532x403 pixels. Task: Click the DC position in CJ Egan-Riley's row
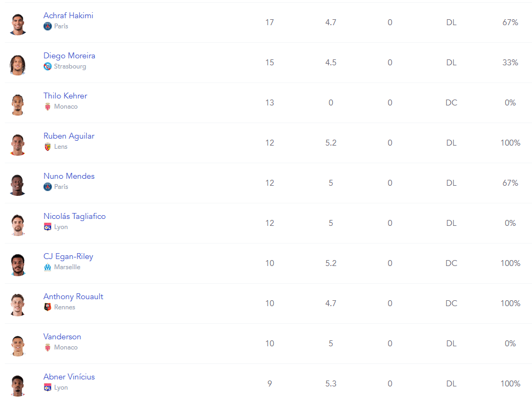coord(451,263)
